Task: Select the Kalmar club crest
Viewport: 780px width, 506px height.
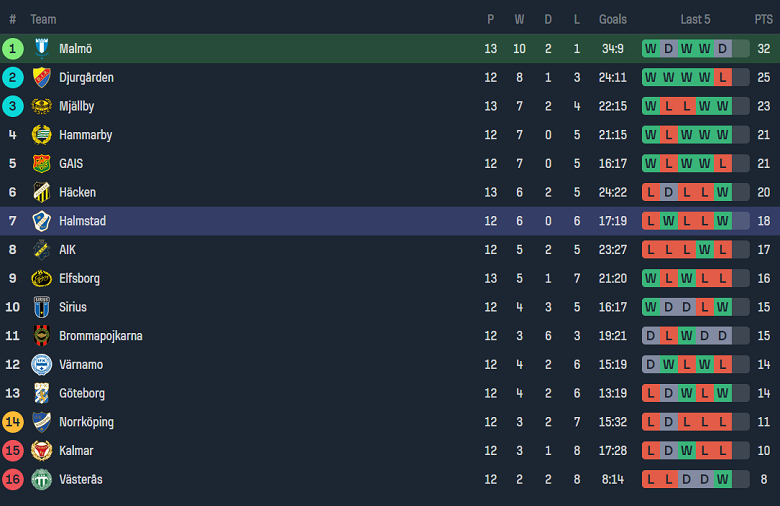Action: [42, 451]
